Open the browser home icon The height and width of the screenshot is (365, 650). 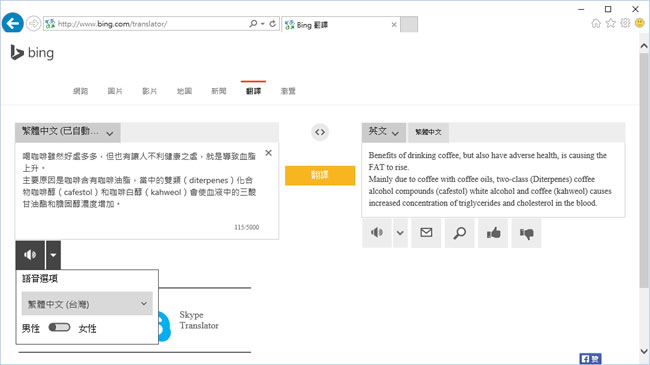coord(596,23)
